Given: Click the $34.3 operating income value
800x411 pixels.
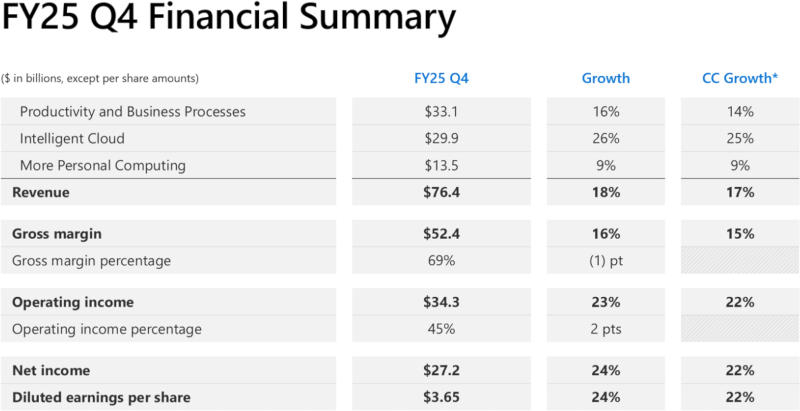Looking at the screenshot, I should pos(441,302).
